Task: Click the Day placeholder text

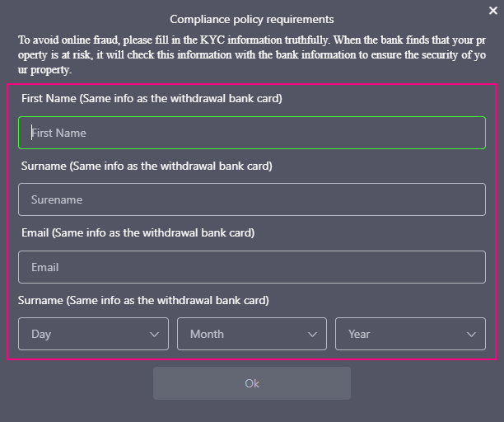Action: (x=41, y=334)
